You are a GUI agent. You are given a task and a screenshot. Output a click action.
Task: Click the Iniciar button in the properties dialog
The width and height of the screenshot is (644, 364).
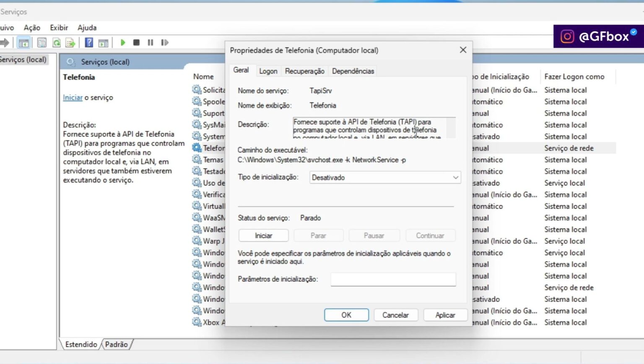[263, 235]
